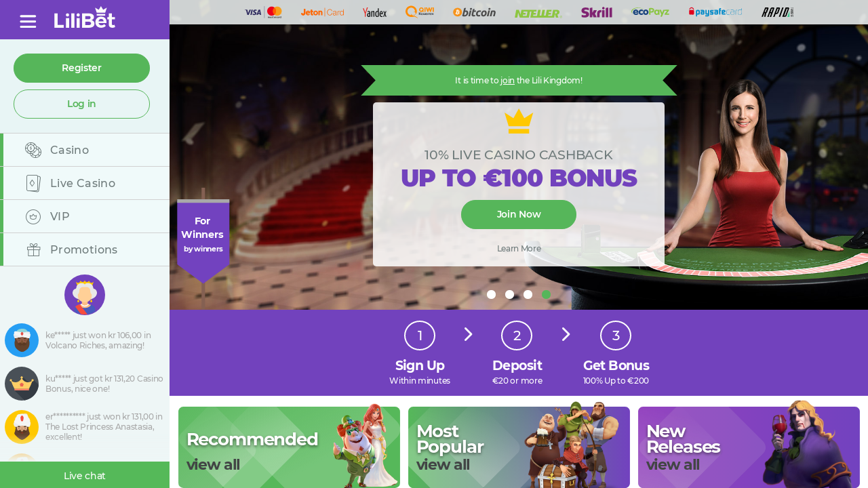Click the queen avatar icon in the sidebar
Image resolution: width=868 pixels, height=488 pixels.
point(85,295)
